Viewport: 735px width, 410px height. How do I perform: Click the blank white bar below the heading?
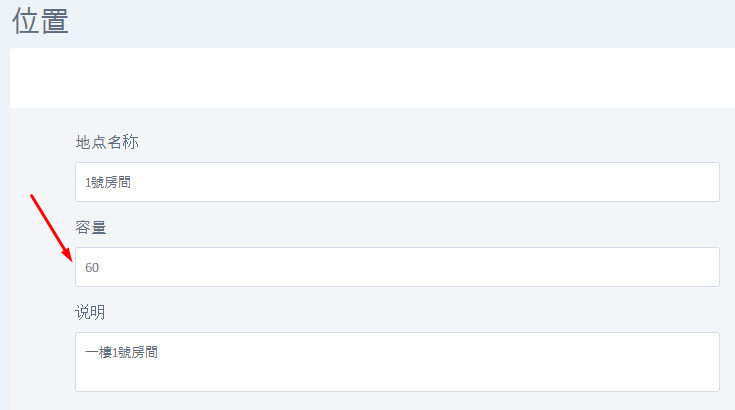point(370,78)
